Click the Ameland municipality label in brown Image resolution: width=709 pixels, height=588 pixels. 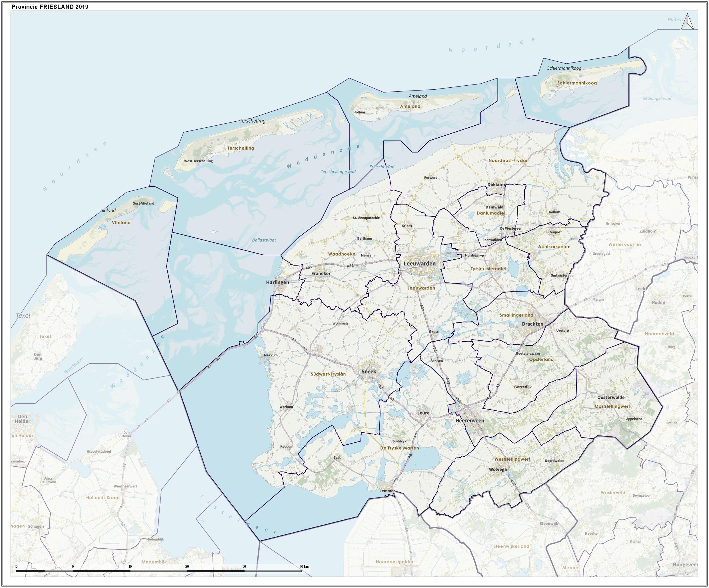pyautogui.click(x=410, y=106)
